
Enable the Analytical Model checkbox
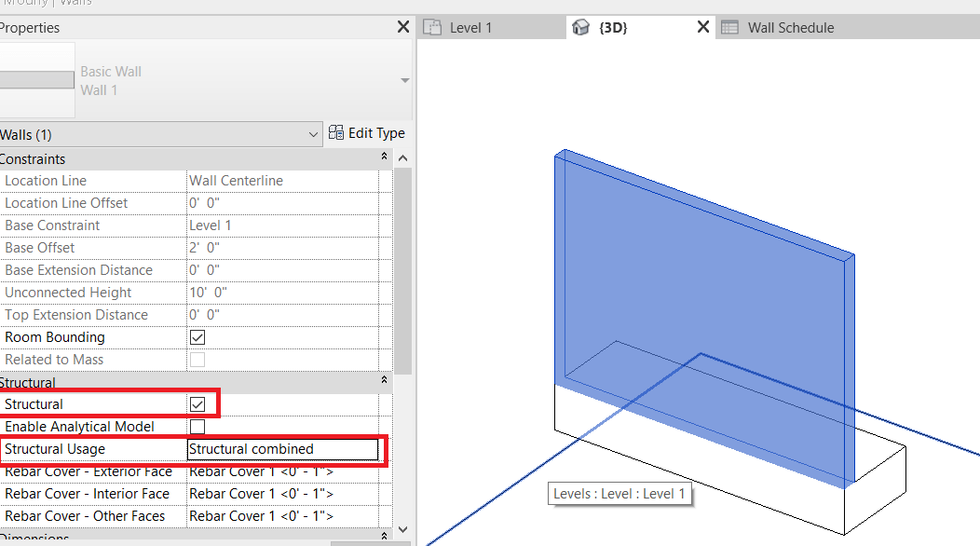(197, 426)
